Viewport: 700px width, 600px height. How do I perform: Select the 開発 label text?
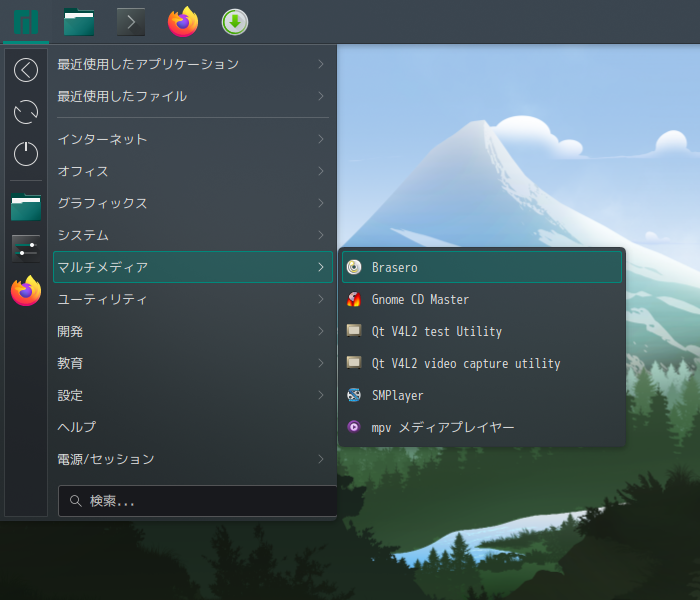(70, 331)
